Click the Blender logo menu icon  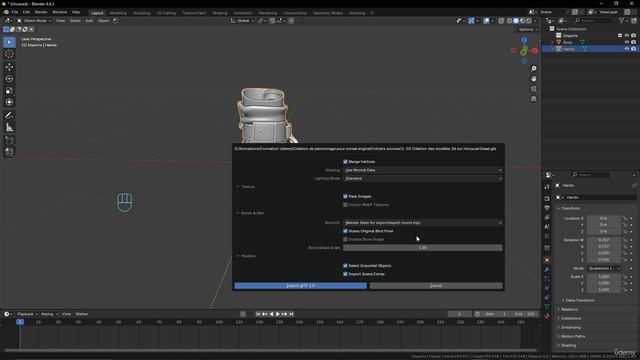6,12
